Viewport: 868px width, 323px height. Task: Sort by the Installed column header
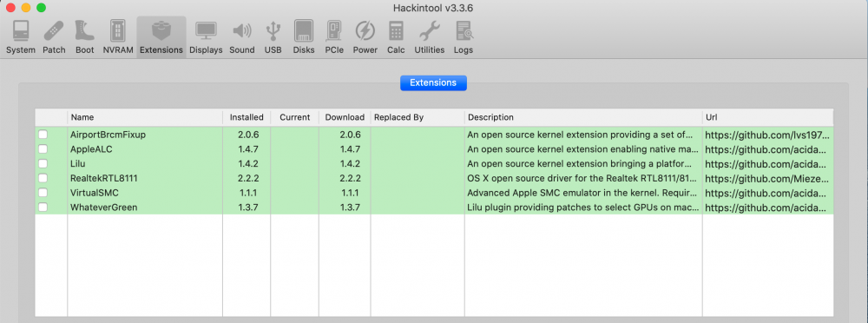247,117
